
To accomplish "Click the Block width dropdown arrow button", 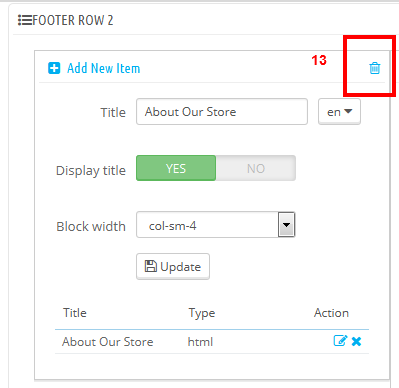I will (286, 225).
